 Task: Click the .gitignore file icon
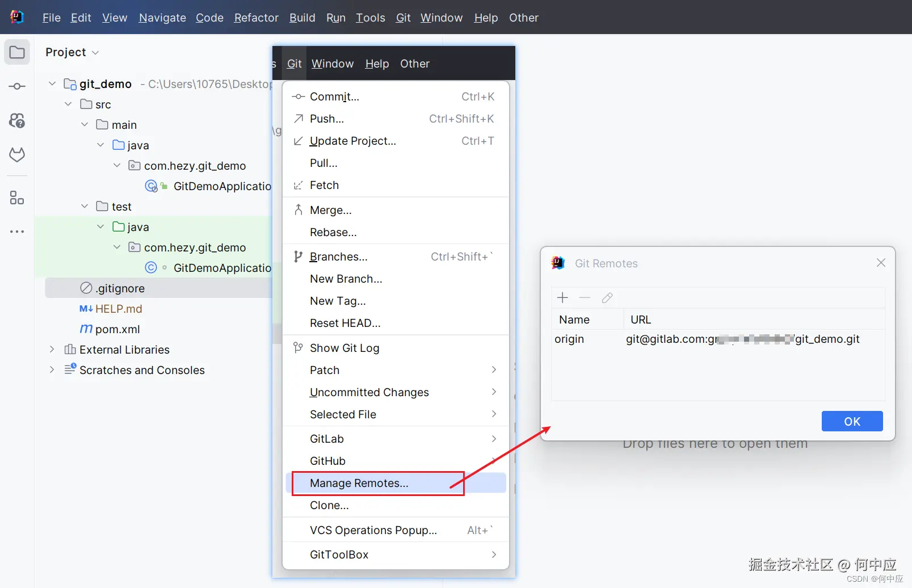pyautogui.click(x=86, y=288)
